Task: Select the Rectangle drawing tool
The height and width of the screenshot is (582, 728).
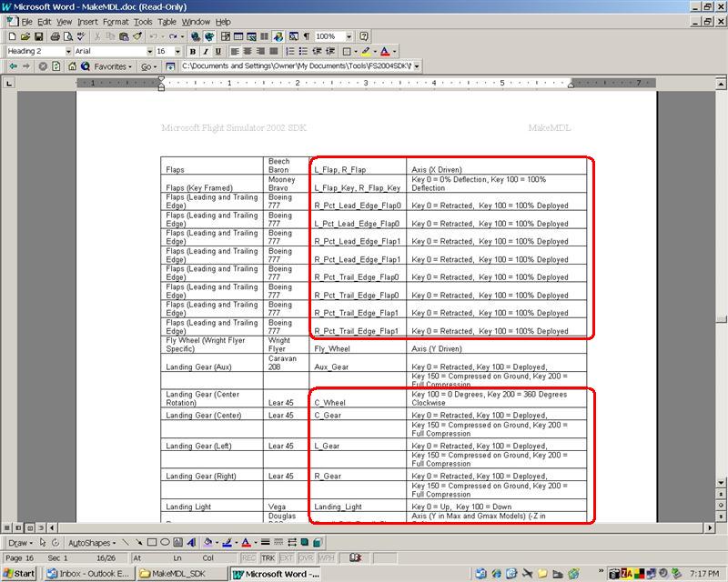Action: coord(152,542)
